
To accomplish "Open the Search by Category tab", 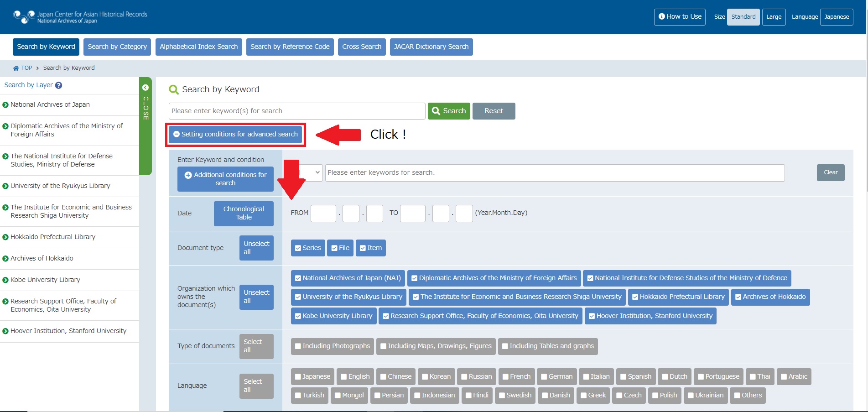I will (x=117, y=47).
